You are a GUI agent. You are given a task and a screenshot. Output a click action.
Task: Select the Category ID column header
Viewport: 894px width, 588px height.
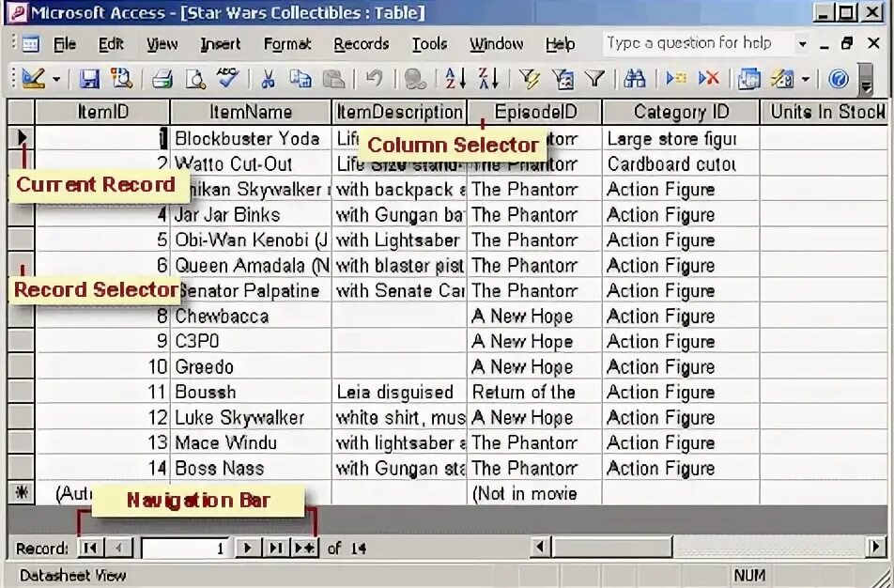click(x=681, y=112)
